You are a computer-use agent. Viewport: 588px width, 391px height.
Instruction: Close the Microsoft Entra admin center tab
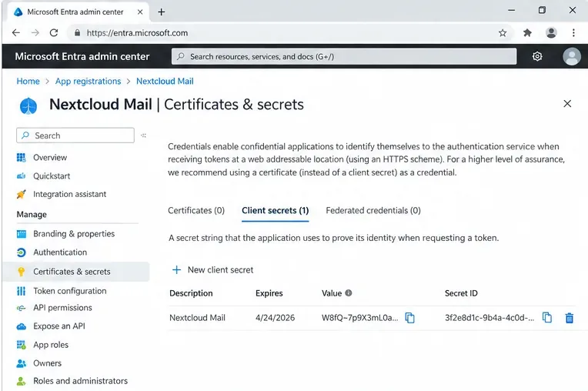pos(140,12)
